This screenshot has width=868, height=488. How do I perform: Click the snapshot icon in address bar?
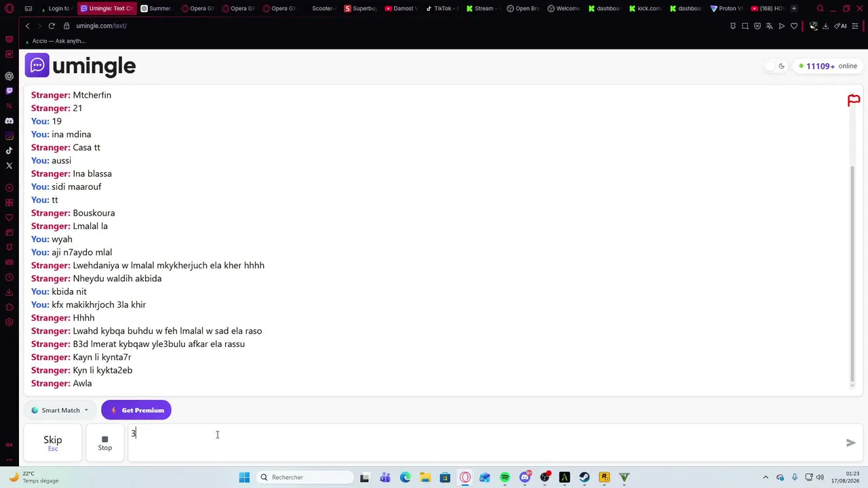745,26
